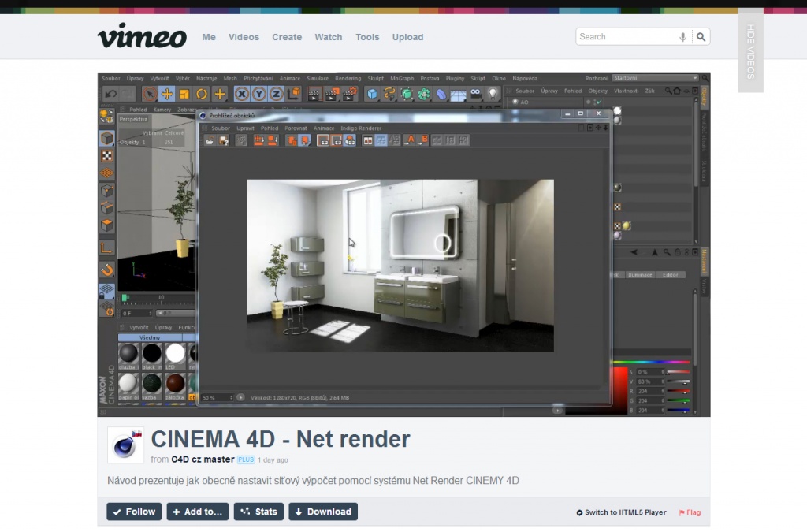
Task: Click the Axis L-shaped icon
Action: (x=106, y=248)
